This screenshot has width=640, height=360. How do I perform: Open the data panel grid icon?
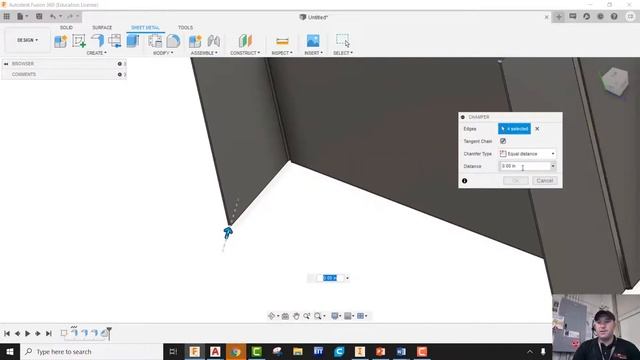pos(7,17)
